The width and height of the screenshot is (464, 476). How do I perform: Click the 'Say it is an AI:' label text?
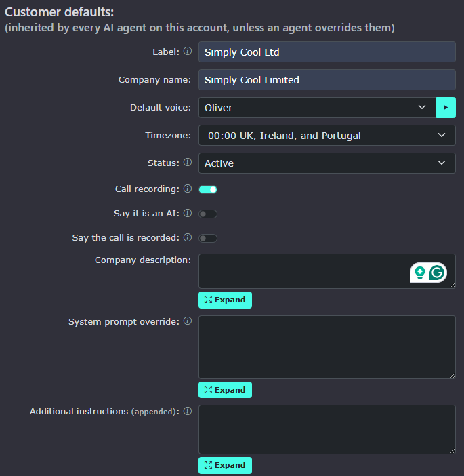[146, 214]
